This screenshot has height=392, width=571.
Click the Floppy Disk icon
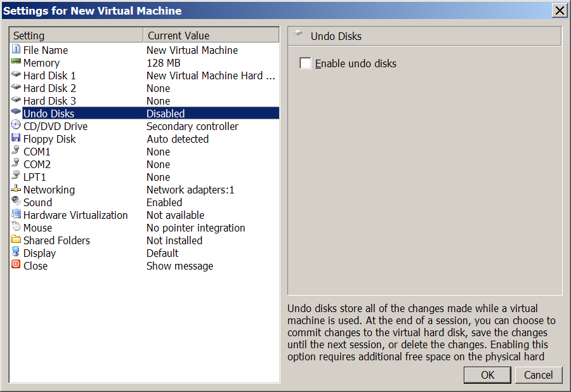(x=16, y=138)
